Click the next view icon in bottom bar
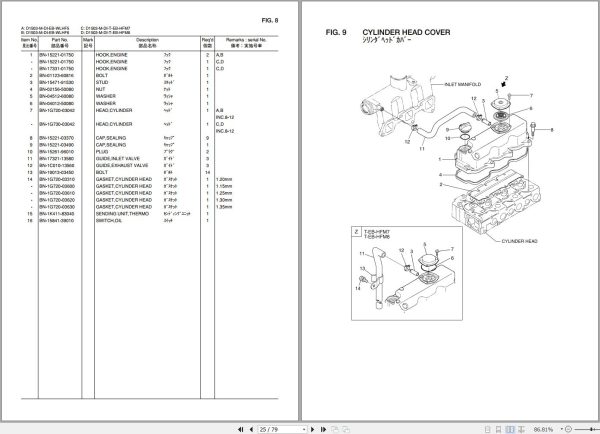 click(346, 429)
